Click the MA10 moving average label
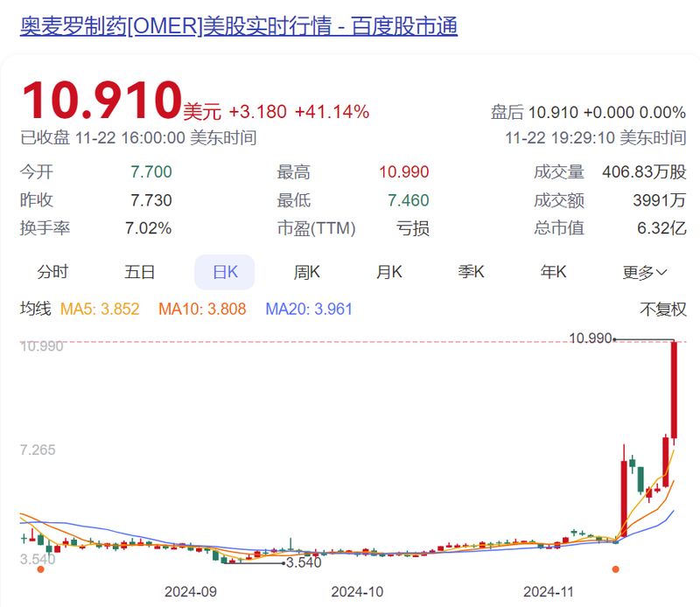 click(202, 309)
